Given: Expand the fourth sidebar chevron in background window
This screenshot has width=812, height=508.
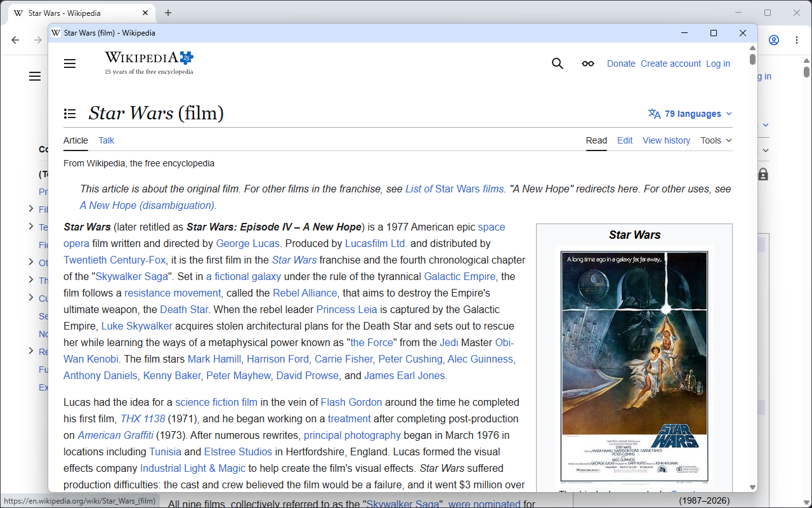Looking at the screenshot, I should pyautogui.click(x=31, y=279).
